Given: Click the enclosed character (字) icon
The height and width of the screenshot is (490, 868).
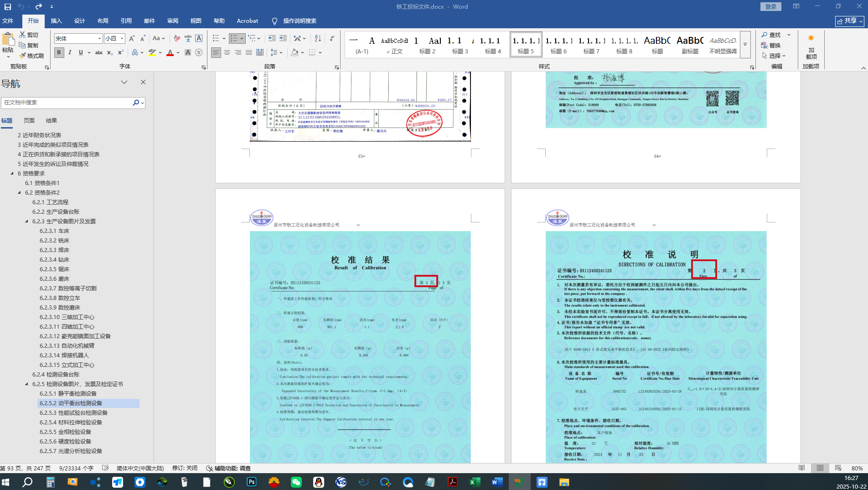Looking at the screenshot, I should [199, 52].
